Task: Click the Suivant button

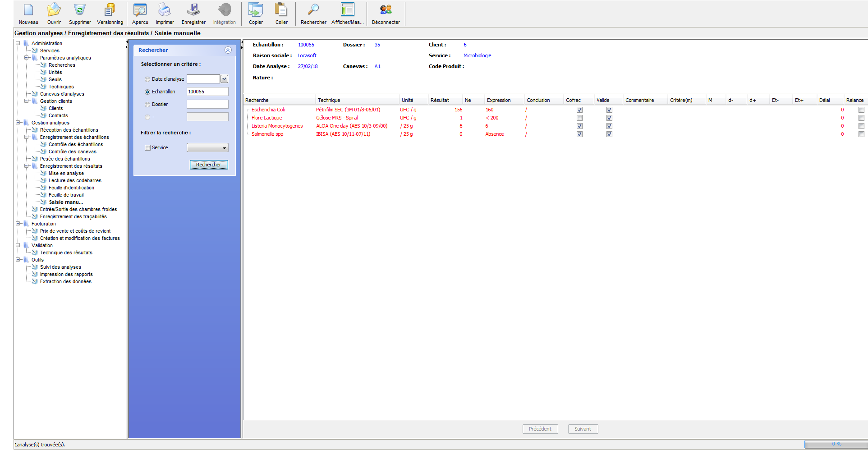Action: pyautogui.click(x=583, y=429)
